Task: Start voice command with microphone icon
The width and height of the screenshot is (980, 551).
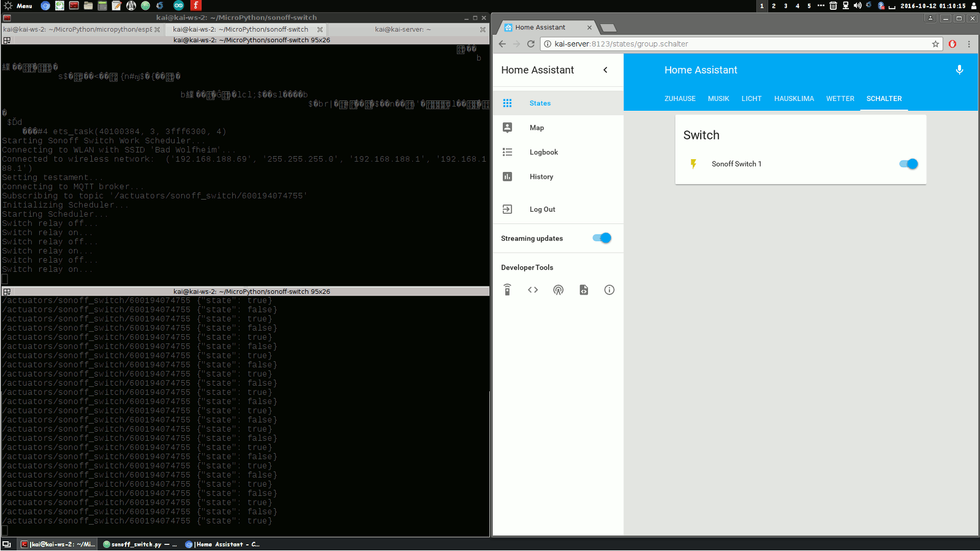Action: 959,70
